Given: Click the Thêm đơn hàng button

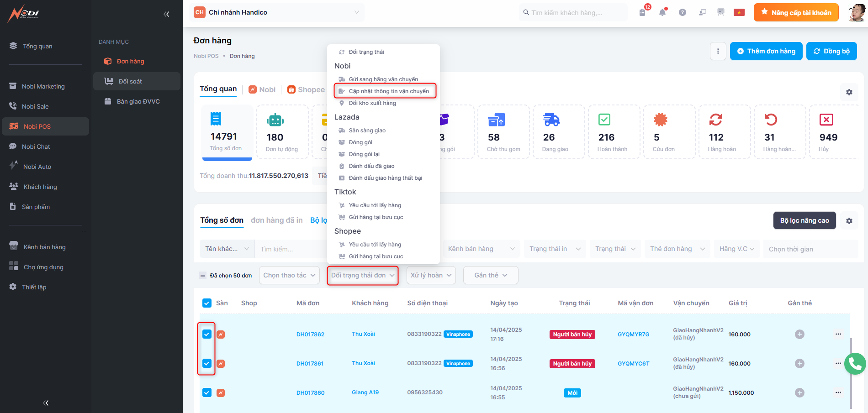Looking at the screenshot, I should pyautogui.click(x=766, y=51).
